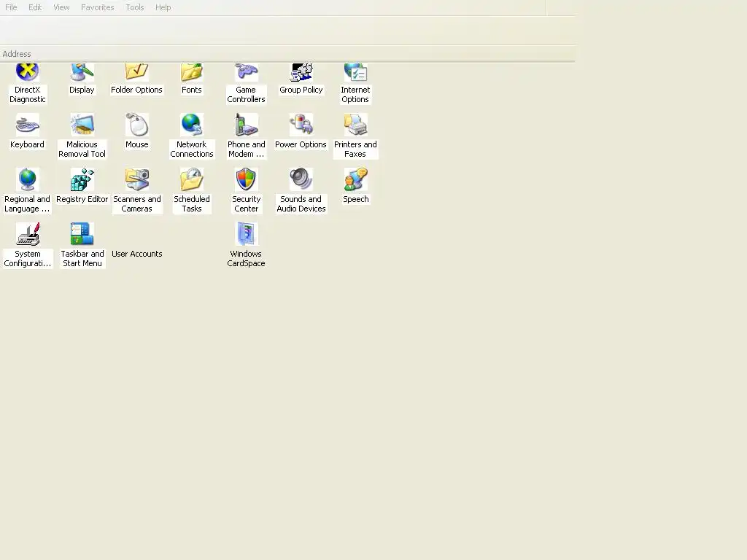
Task: Select the Power Options icon
Action: 301,125
